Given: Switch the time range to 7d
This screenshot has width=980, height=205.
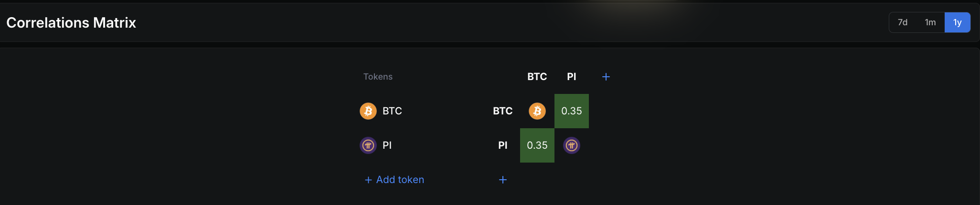Looking at the screenshot, I should click(902, 22).
